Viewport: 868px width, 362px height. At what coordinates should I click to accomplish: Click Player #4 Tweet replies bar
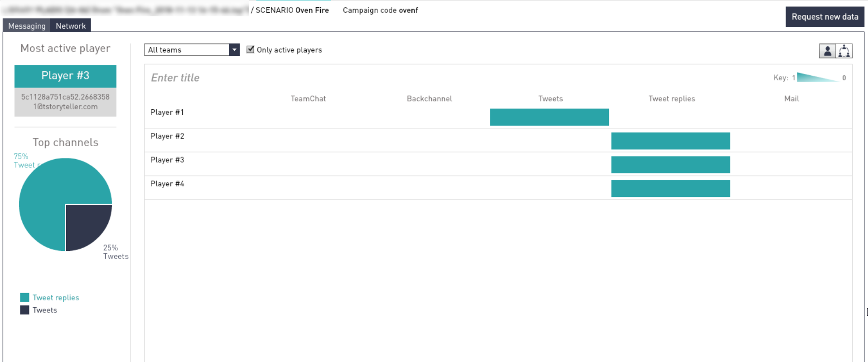coord(670,189)
